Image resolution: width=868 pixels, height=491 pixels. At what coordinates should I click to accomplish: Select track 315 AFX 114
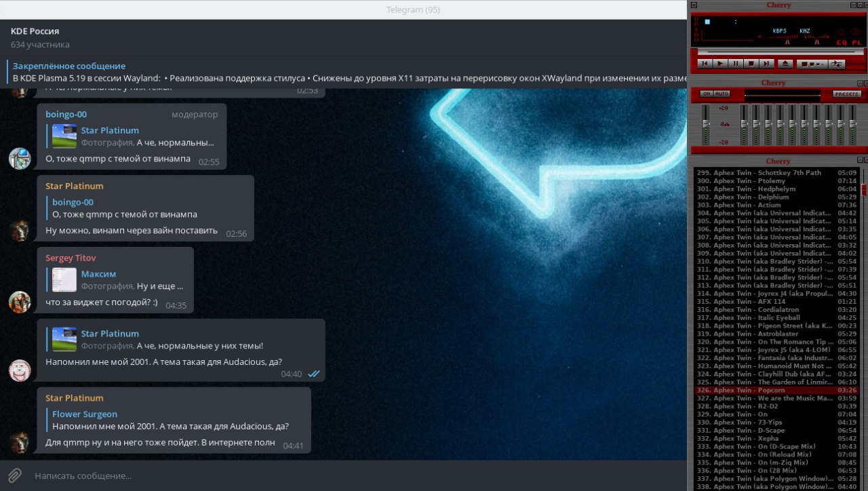pyautogui.click(x=776, y=302)
